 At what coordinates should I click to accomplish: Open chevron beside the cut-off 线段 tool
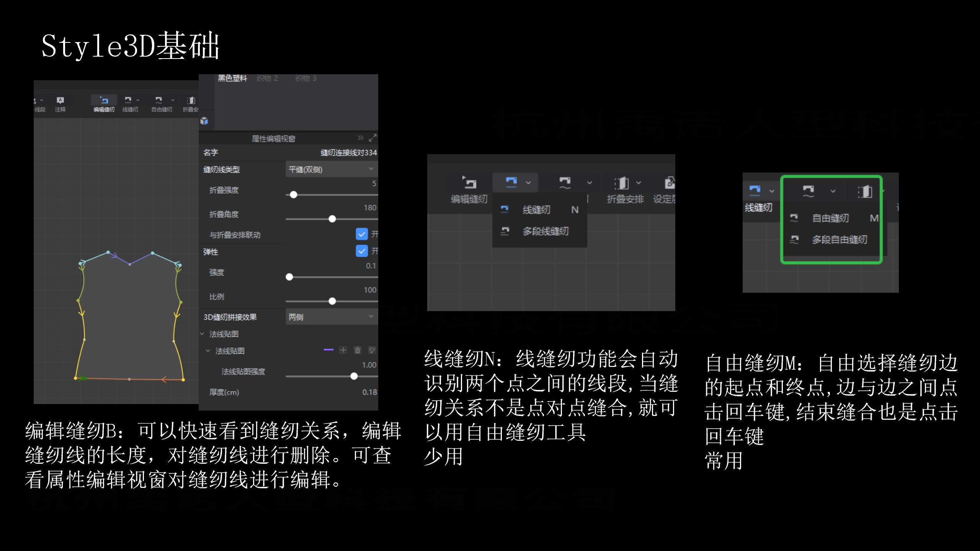(x=42, y=100)
